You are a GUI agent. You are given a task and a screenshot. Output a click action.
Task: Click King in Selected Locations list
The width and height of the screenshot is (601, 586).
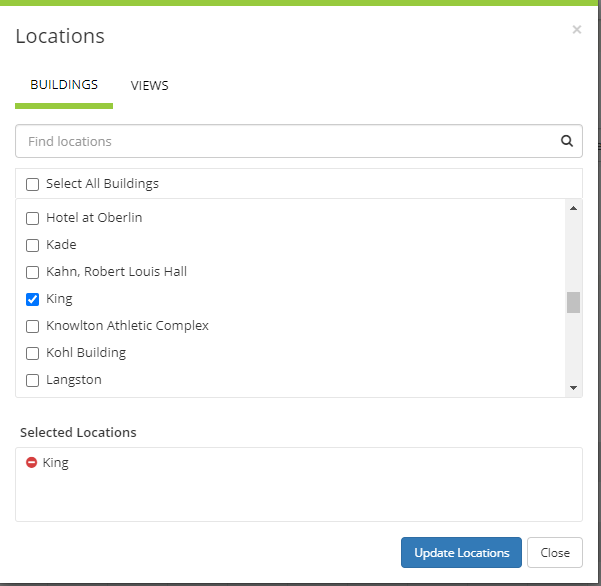click(x=56, y=463)
